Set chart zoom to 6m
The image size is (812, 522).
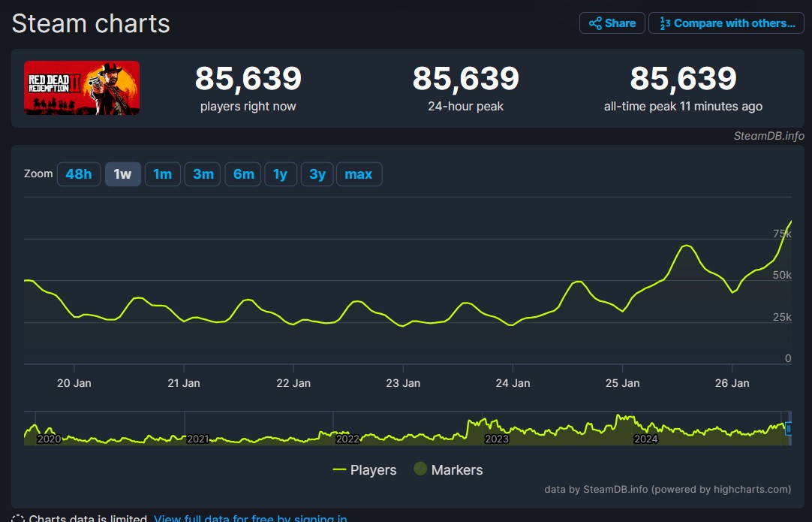tap(243, 174)
